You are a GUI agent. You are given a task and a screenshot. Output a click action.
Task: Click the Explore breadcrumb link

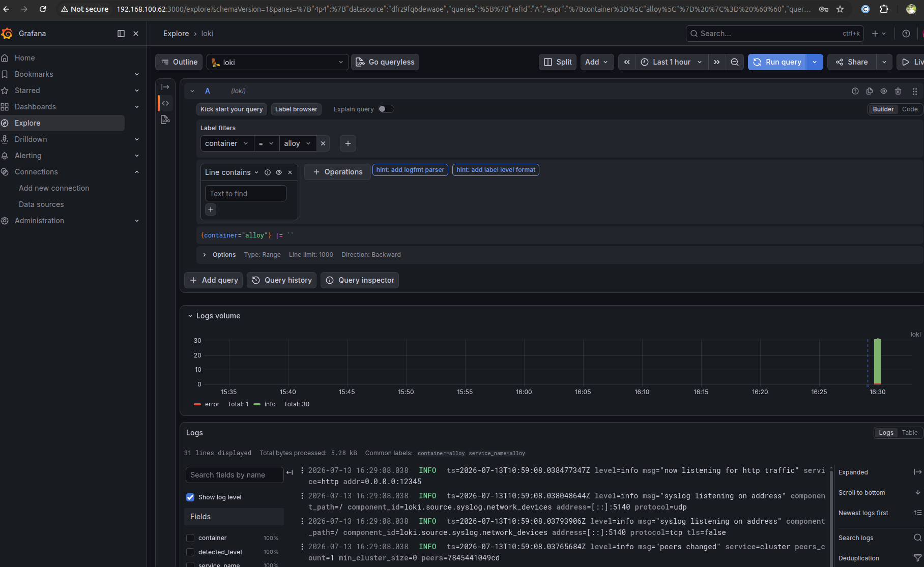coord(176,34)
